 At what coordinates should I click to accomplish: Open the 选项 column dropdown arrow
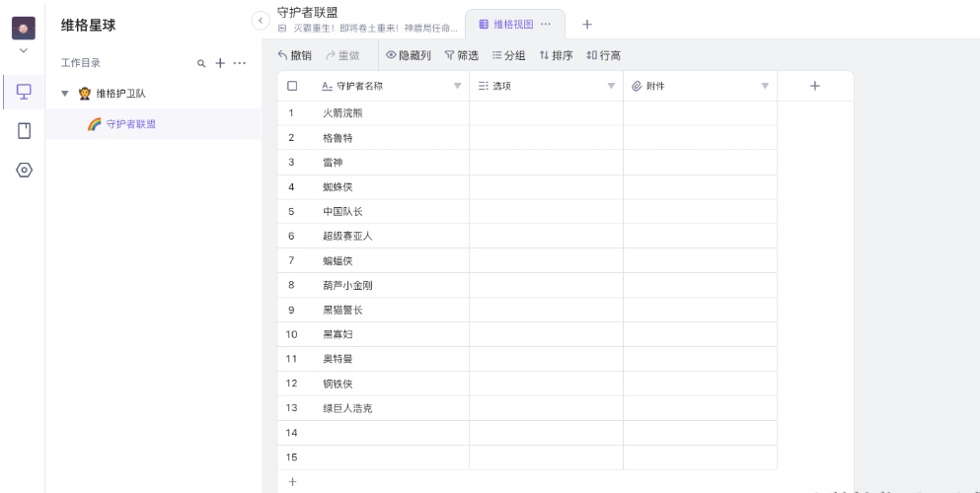611,86
